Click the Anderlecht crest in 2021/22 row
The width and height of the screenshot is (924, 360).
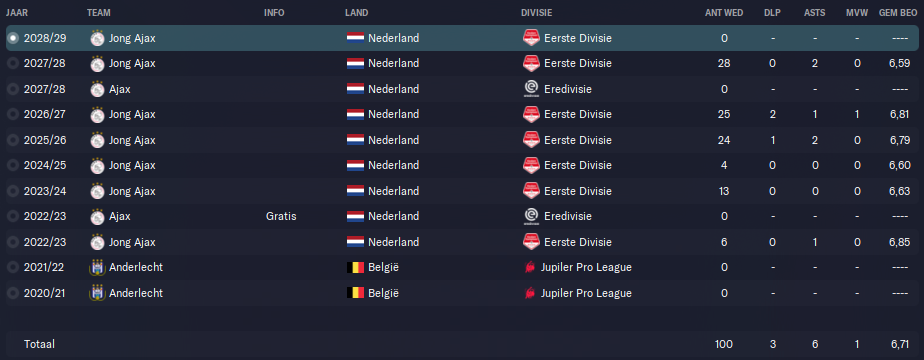click(96, 267)
